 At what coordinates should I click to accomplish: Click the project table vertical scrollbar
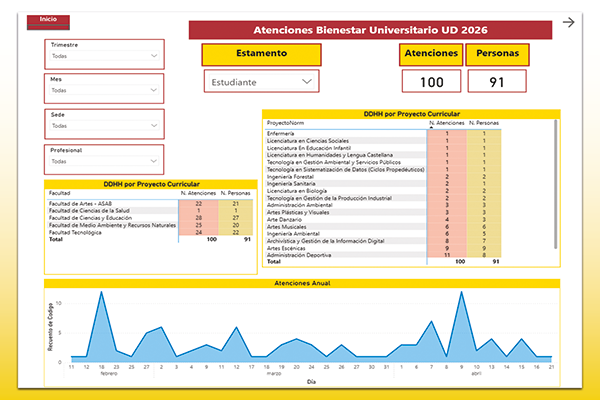556,184
